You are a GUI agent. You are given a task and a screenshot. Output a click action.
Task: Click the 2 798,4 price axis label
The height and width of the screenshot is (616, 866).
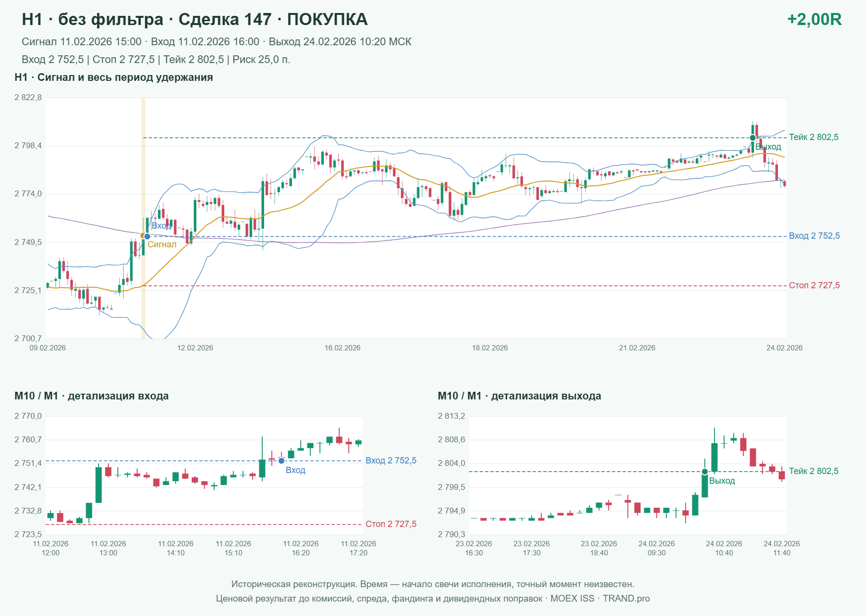click(x=28, y=146)
